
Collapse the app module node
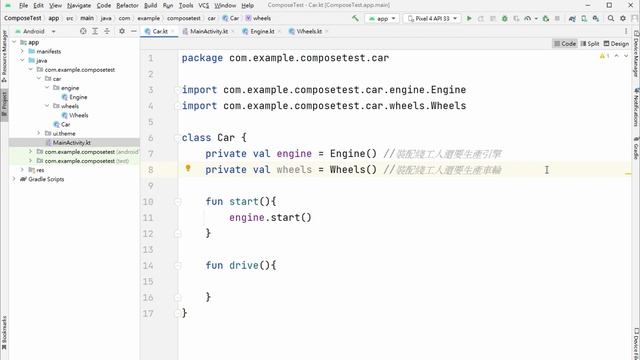14,42
